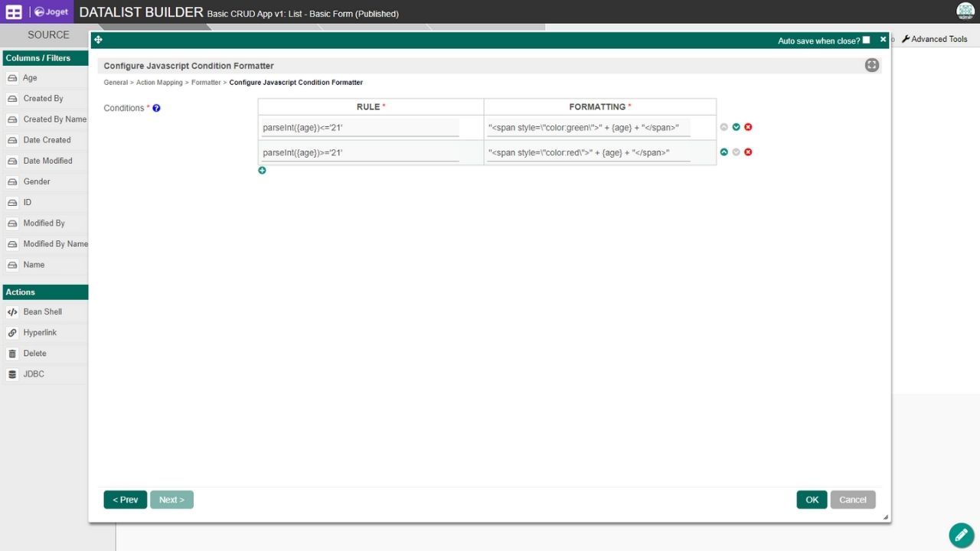Move the first condition row down

pos(736,127)
